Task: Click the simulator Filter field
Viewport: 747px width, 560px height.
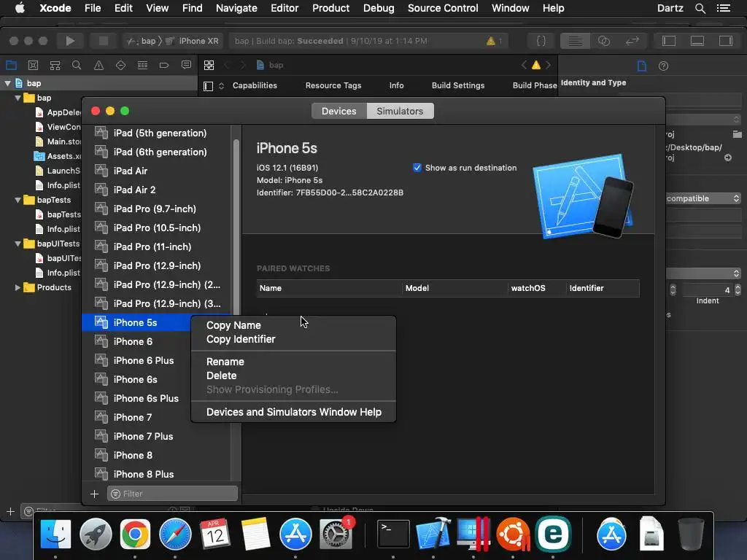Action: [172, 494]
